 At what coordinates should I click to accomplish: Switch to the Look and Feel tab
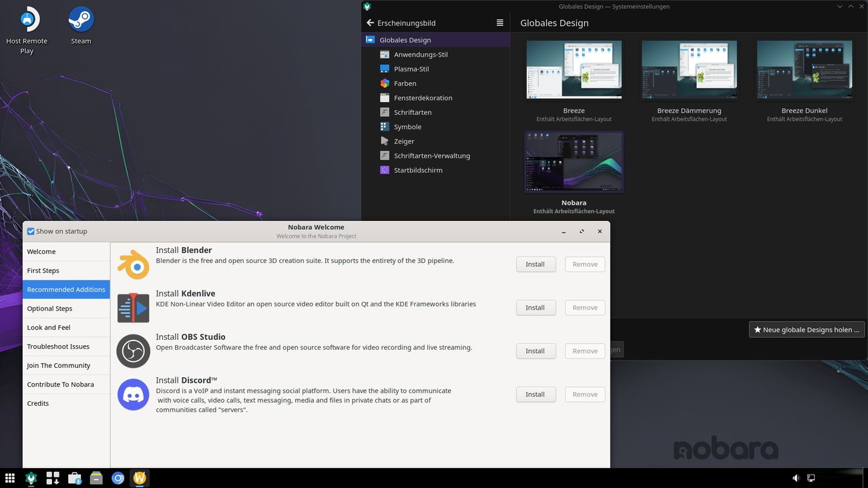click(x=66, y=328)
